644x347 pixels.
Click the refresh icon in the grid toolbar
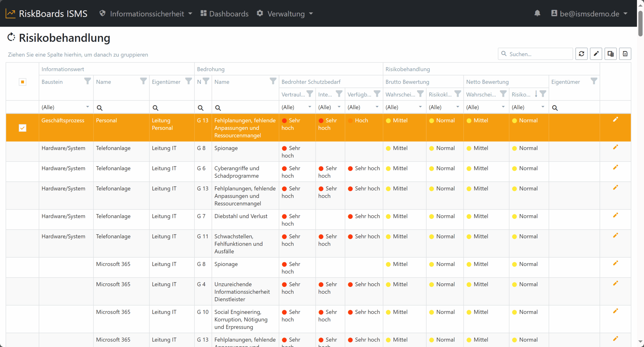581,54
